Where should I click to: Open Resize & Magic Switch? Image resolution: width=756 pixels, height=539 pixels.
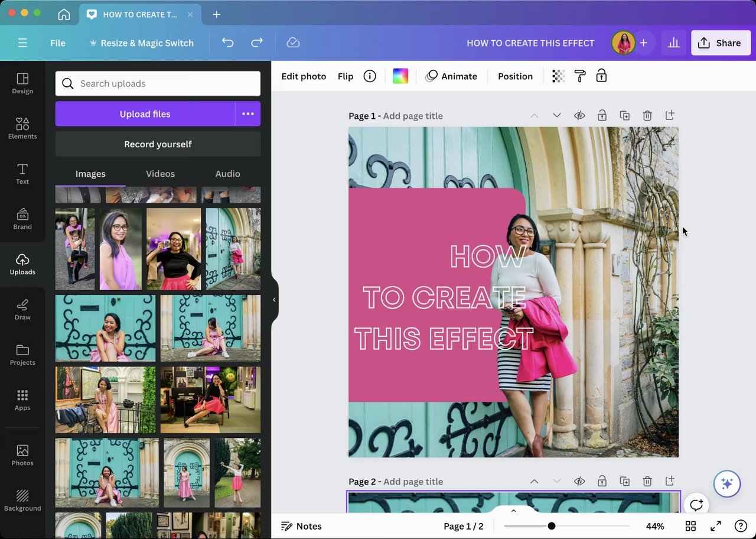[x=141, y=43]
